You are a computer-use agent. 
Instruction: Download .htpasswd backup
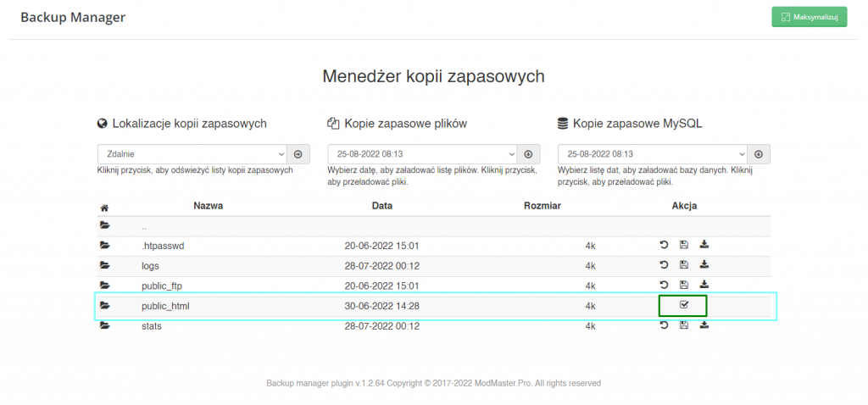coord(704,244)
